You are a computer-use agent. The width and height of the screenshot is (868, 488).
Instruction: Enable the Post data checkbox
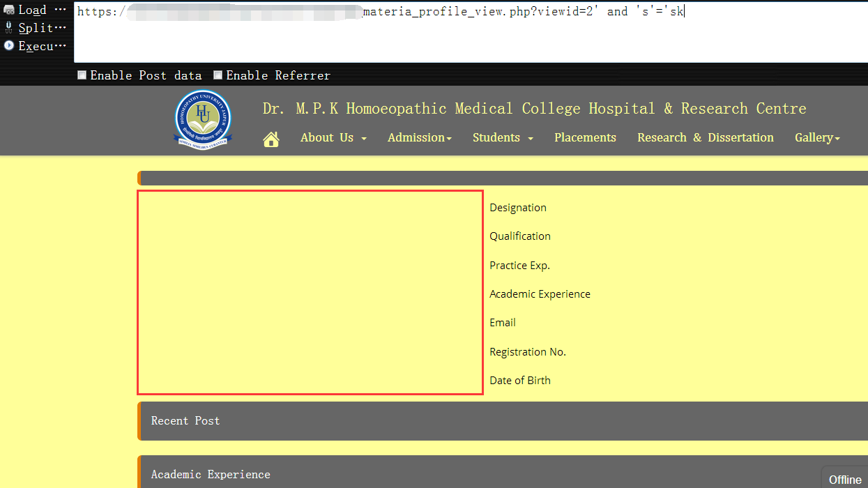point(82,75)
